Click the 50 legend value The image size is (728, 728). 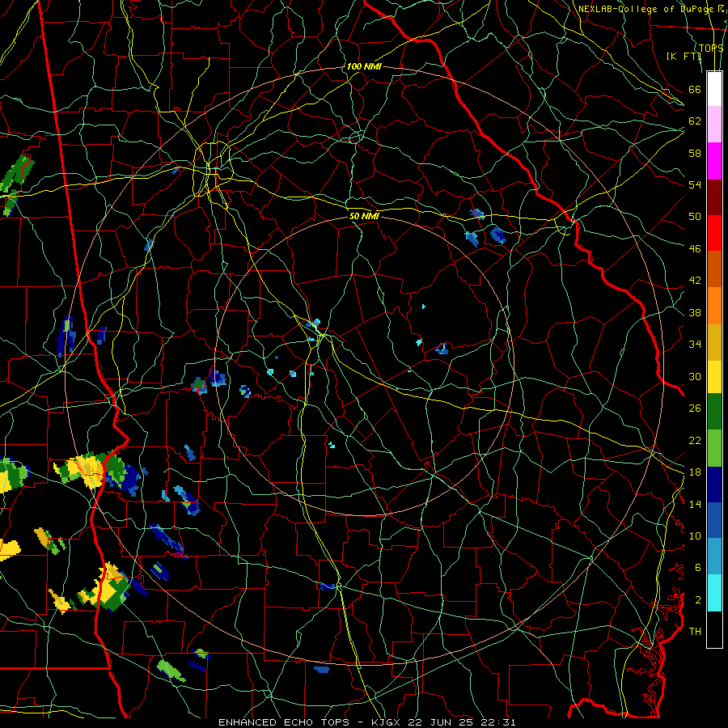pos(695,216)
